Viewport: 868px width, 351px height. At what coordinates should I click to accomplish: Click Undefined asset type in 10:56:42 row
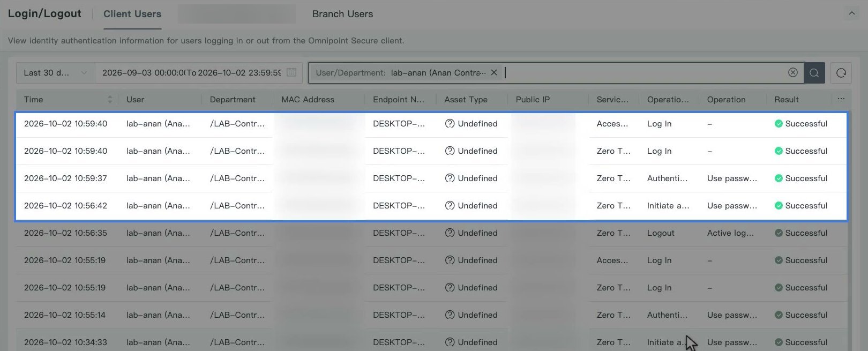(x=477, y=206)
